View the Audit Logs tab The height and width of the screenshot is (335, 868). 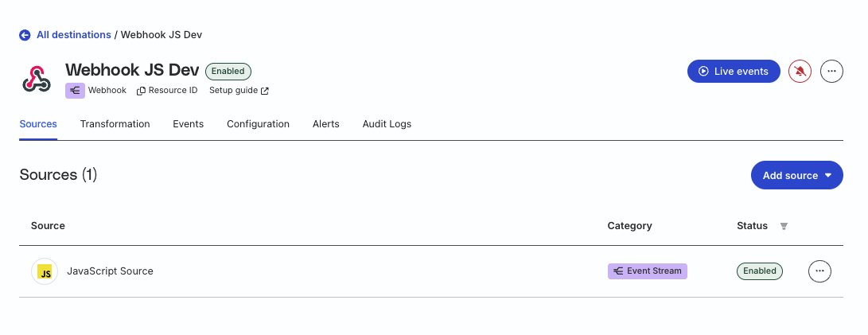coord(387,124)
